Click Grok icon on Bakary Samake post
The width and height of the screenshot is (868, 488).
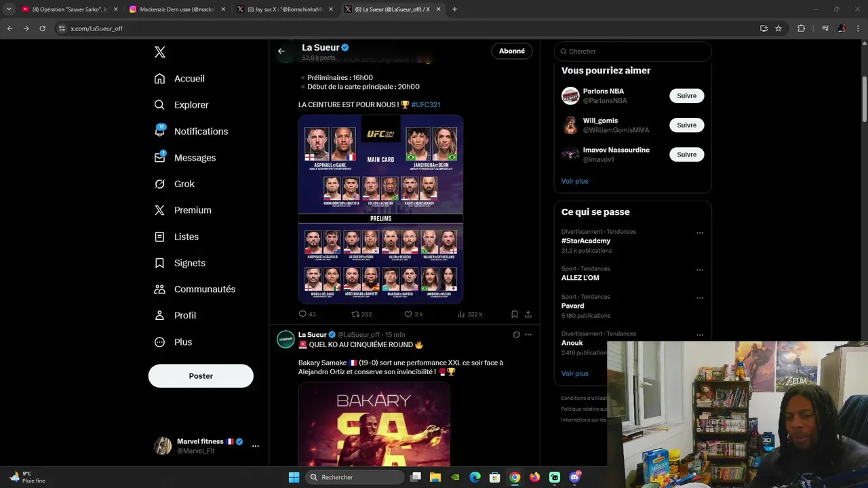pyautogui.click(x=516, y=335)
